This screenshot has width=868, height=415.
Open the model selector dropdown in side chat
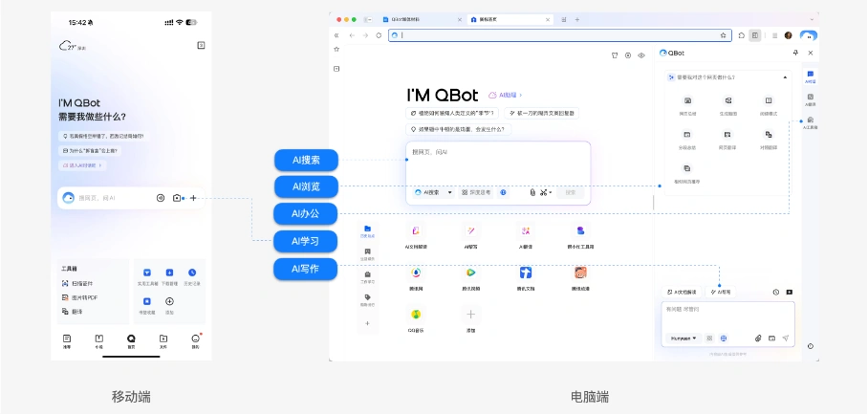tap(684, 338)
